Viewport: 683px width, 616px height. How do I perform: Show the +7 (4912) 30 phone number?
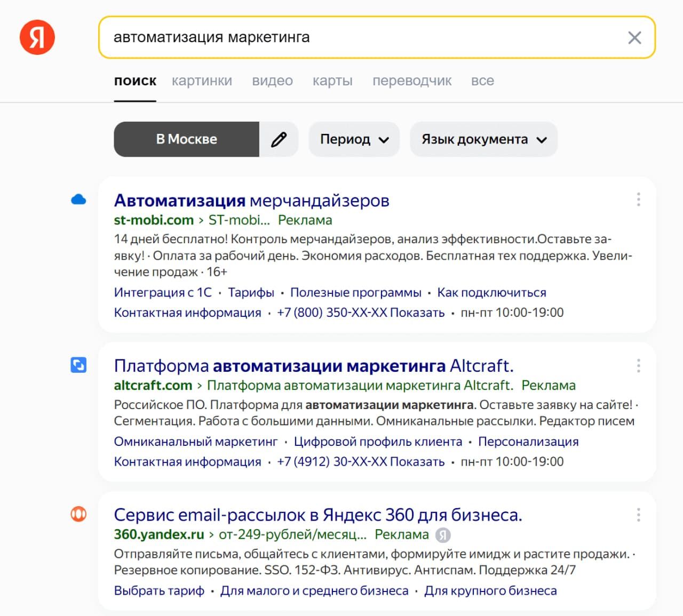[361, 462]
